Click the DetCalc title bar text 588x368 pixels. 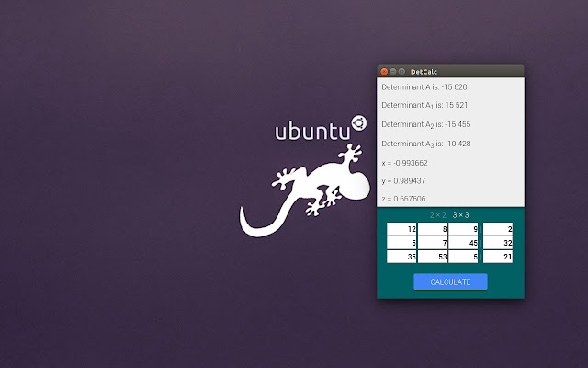pyautogui.click(x=424, y=72)
